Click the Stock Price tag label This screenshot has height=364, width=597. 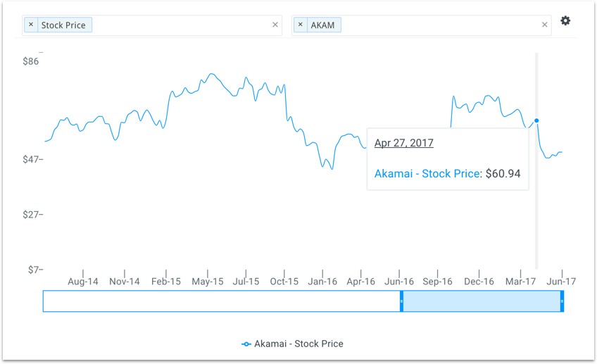click(x=63, y=25)
